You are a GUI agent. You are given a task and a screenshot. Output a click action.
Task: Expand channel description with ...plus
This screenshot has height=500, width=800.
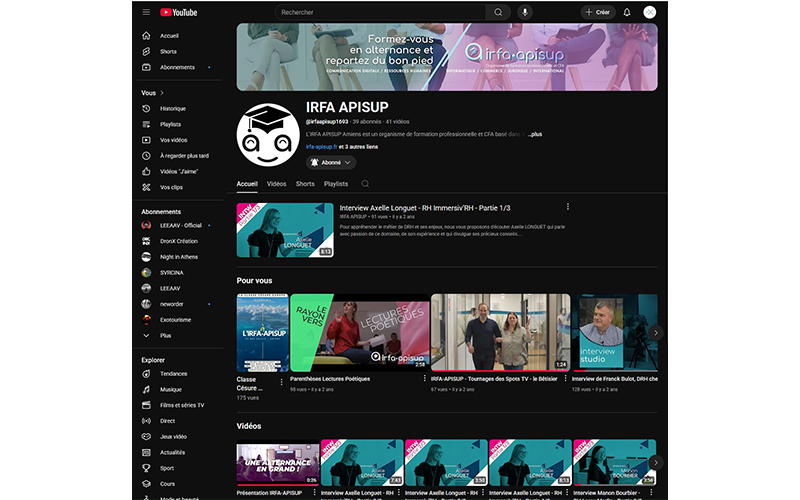pos(534,135)
